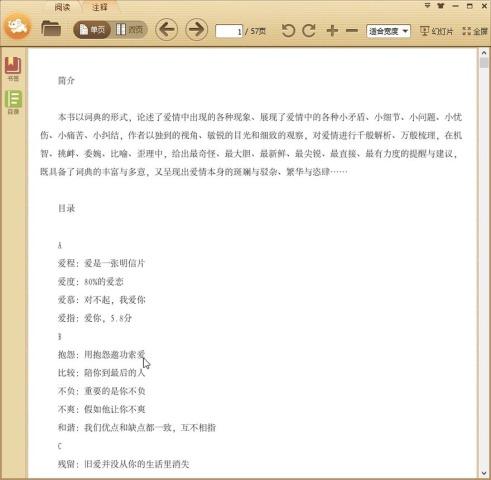This screenshot has height=480, width=491.
Task: Click the section letter B
Action: (60, 337)
